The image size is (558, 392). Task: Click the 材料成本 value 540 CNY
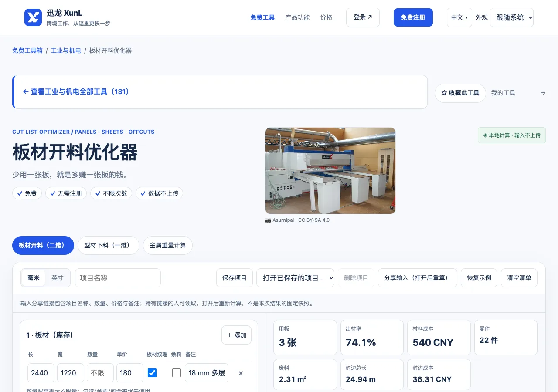pos(433,343)
